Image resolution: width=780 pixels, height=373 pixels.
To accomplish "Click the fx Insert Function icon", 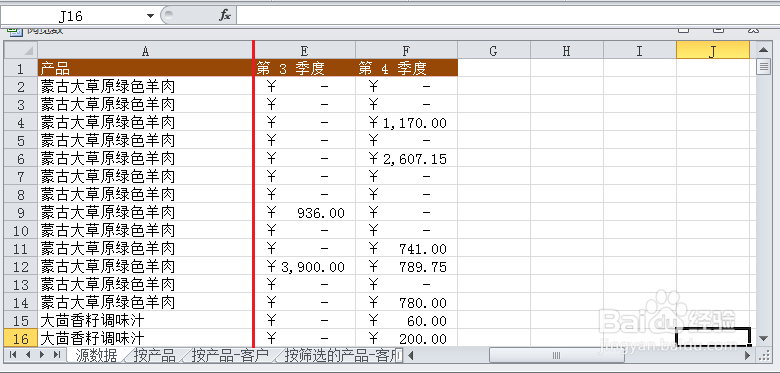I will (x=225, y=15).
